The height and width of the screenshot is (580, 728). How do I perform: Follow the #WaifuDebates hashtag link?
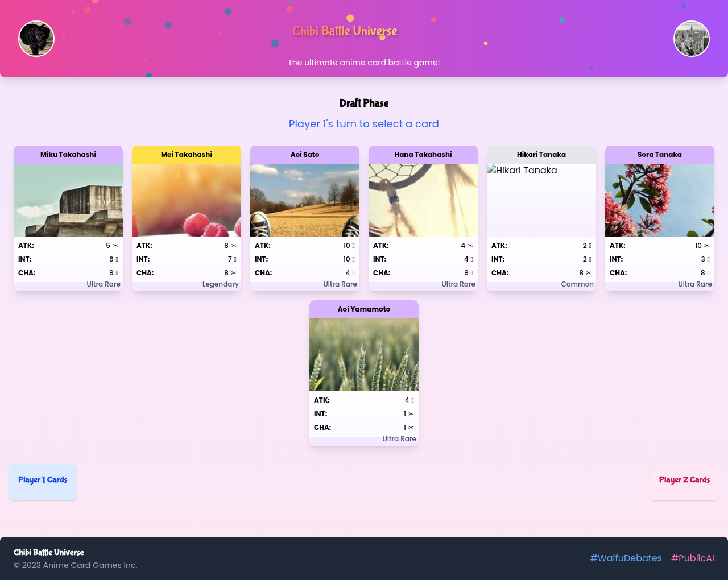click(x=626, y=558)
